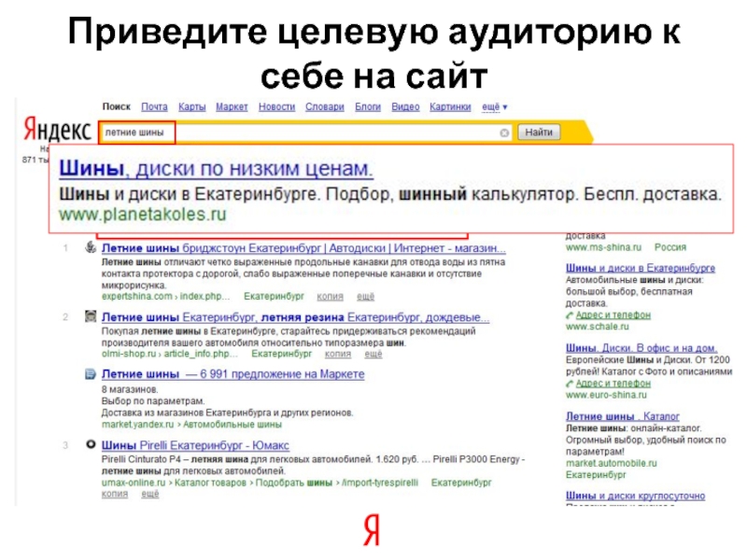Click the Найти search button
The image size is (747, 560).
click(539, 133)
